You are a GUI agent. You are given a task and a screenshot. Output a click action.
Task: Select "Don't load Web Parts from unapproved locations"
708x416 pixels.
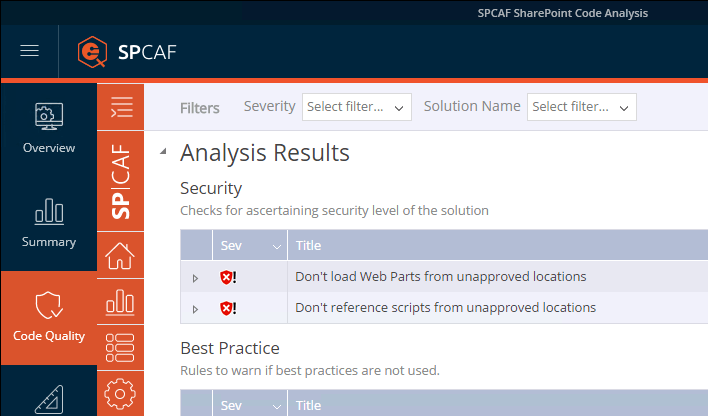click(441, 276)
